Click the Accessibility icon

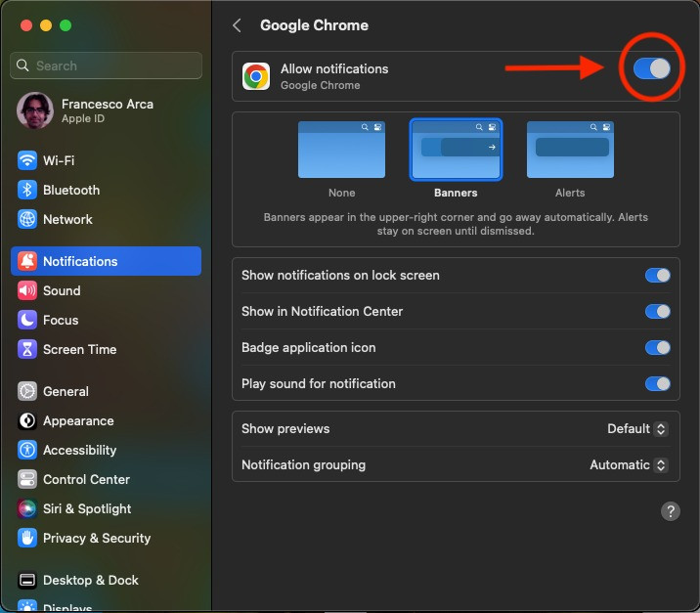(27, 450)
